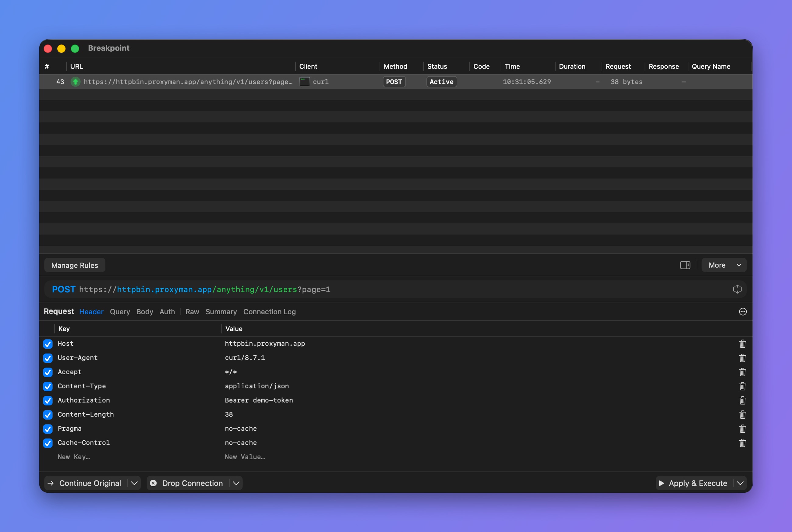Toggle the Content-Type header checkbox
The width and height of the screenshot is (792, 532).
(x=48, y=386)
